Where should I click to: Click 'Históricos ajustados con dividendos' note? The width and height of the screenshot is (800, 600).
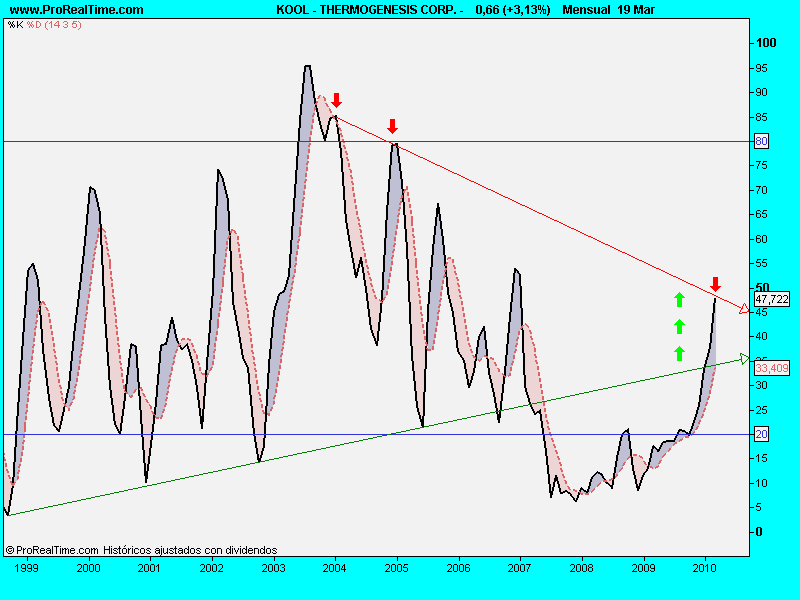tap(190, 550)
